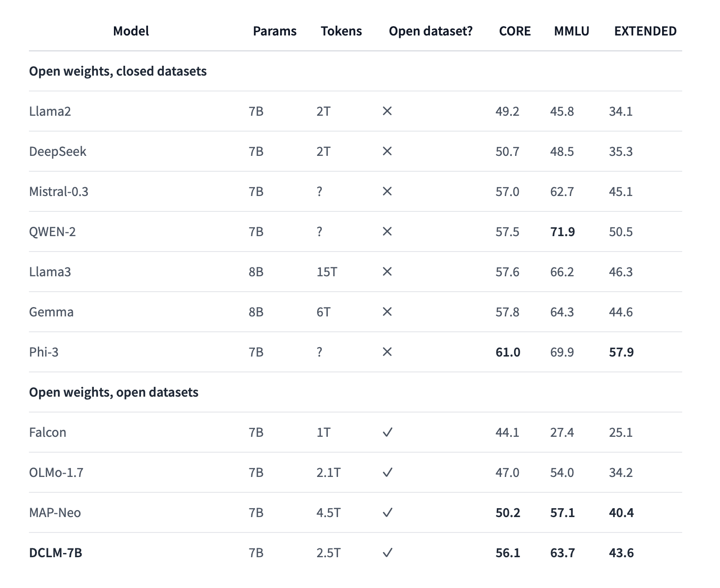Select the Model column header
This screenshot has width=720, height=588.
pyautogui.click(x=131, y=31)
